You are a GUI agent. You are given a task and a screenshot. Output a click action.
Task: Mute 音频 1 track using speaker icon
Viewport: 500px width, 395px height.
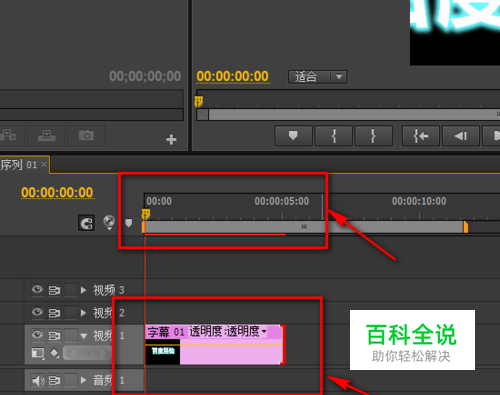[x=38, y=380]
